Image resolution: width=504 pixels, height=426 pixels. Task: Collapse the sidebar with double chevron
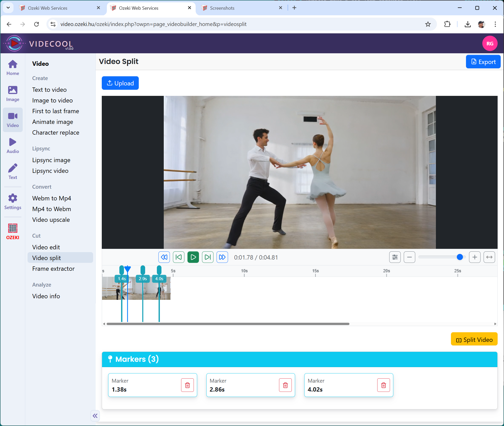tap(95, 416)
